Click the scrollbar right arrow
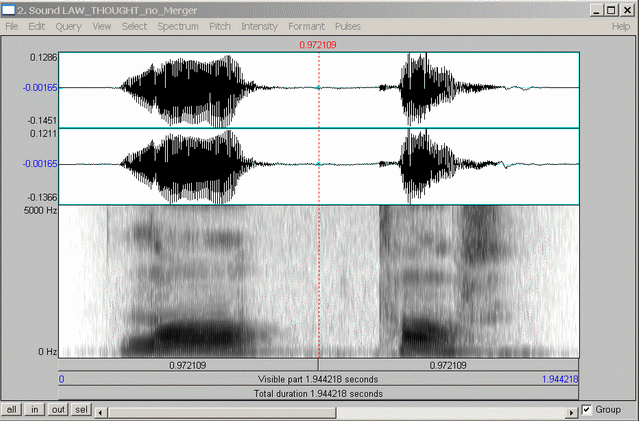Image resolution: width=639 pixels, height=421 pixels. point(570,410)
